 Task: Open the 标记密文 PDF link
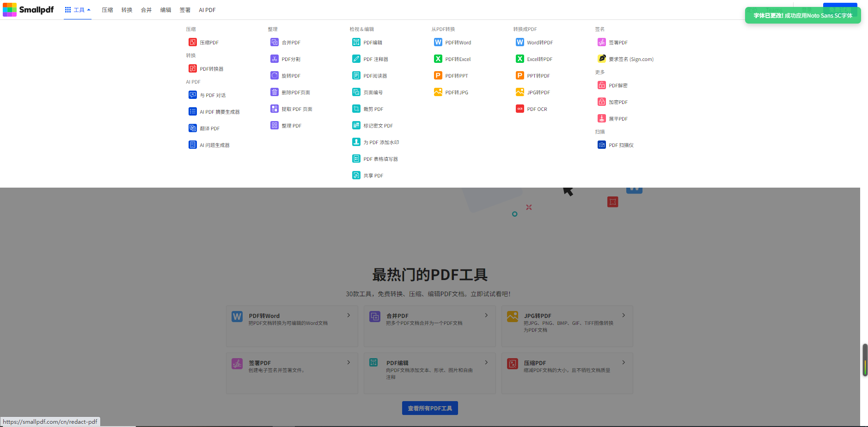click(x=378, y=126)
